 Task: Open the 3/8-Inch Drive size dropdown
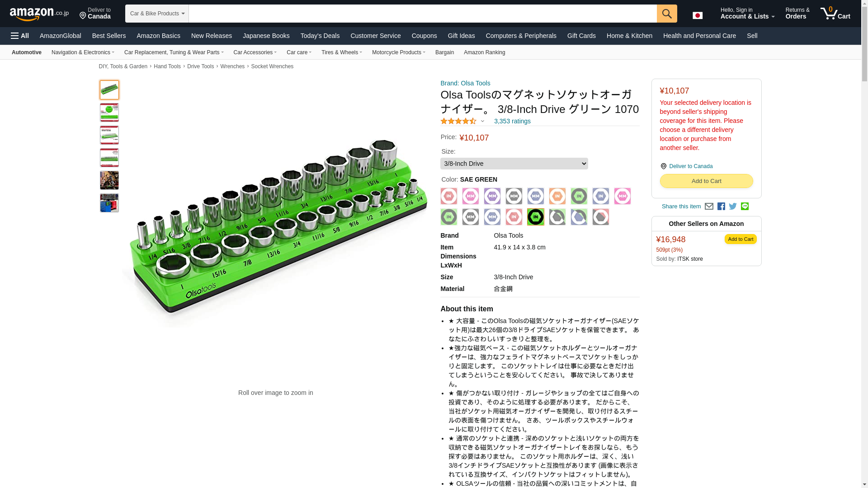(x=514, y=164)
